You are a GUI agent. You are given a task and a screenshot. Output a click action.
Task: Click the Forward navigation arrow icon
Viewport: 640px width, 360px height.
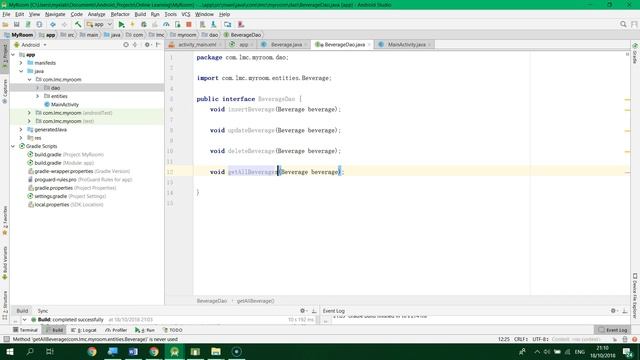[x=64, y=24]
